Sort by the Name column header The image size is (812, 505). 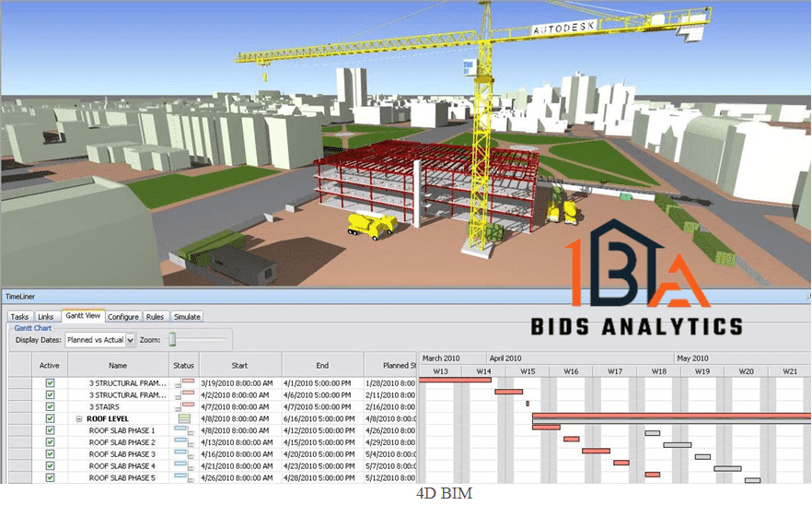pos(118,366)
